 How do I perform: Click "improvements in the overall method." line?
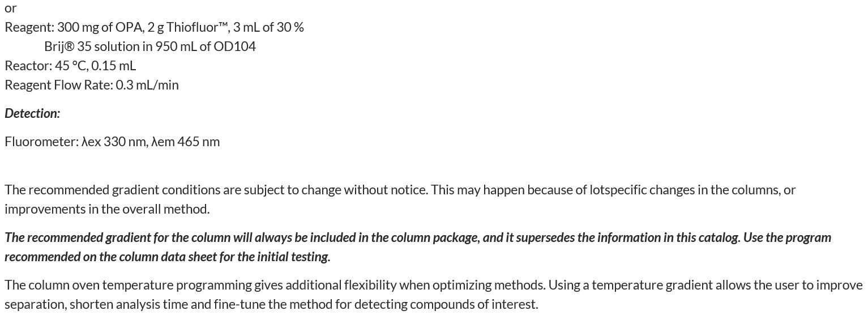pos(107,209)
